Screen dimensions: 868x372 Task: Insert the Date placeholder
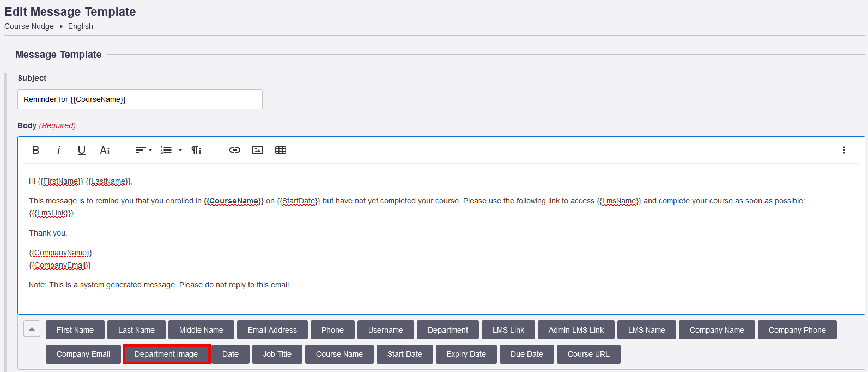(x=230, y=354)
